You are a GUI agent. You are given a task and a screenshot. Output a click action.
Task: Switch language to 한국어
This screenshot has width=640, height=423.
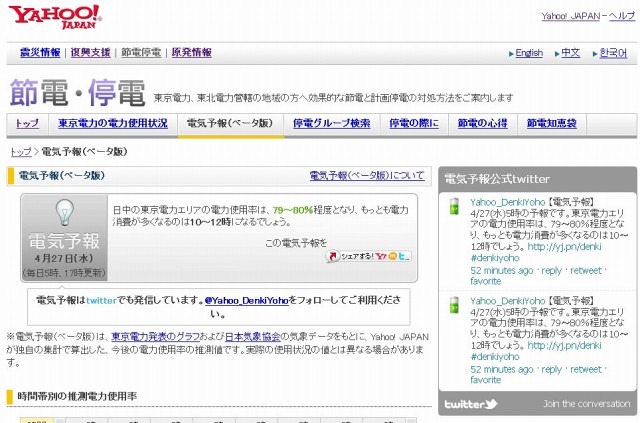pos(613,53)
